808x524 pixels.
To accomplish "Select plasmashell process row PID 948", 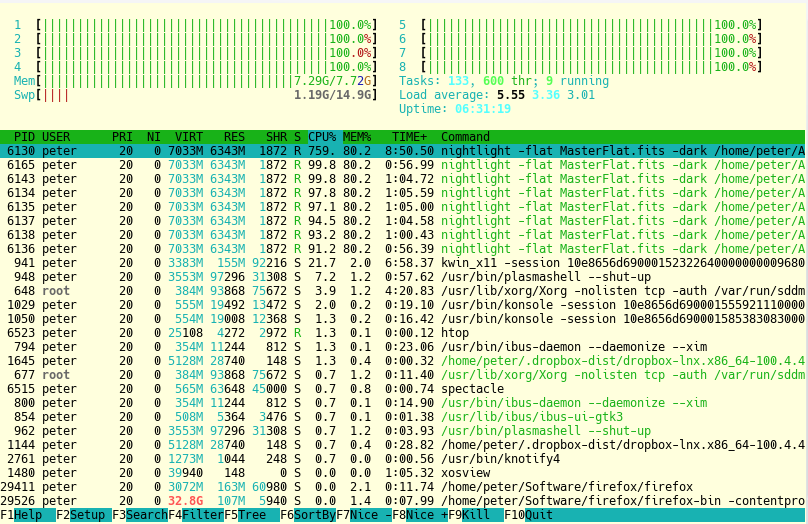I will point(402,277).
